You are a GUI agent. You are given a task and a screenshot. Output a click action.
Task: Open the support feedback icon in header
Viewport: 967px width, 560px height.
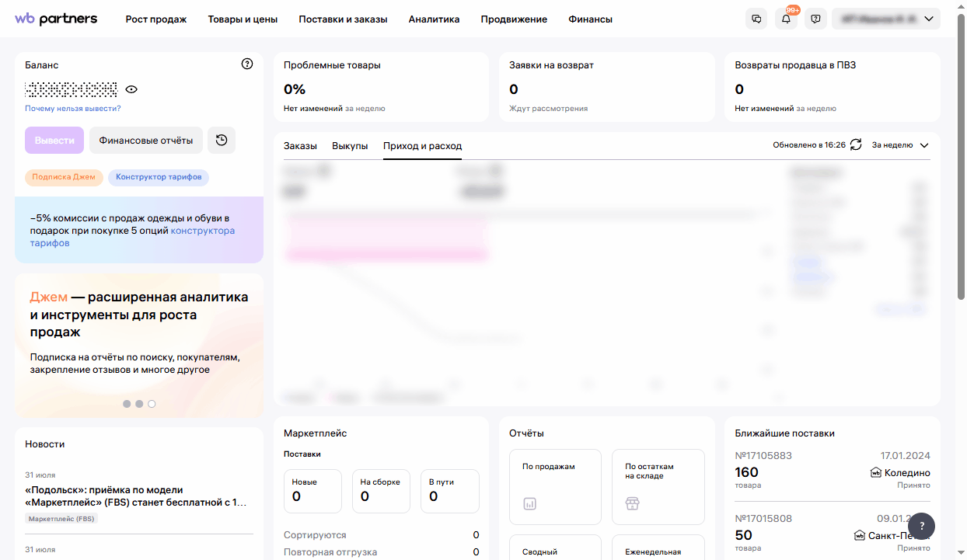[x=815, y=19]
